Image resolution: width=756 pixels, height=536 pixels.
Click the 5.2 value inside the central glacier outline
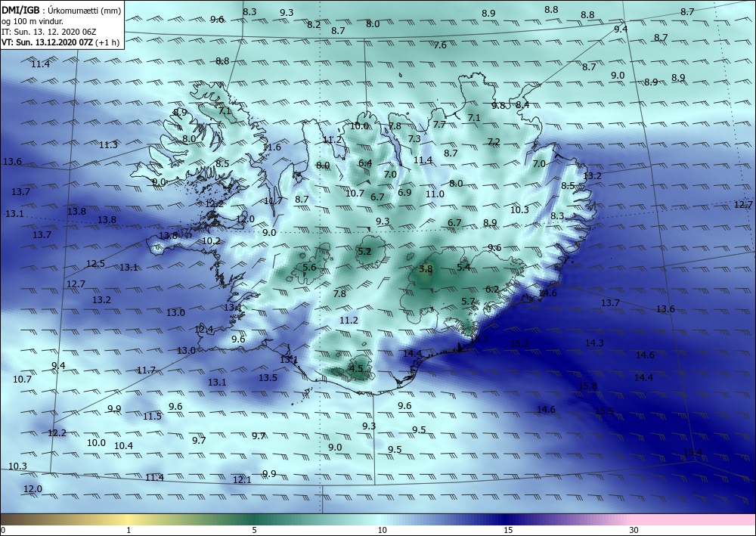[364, 251]
